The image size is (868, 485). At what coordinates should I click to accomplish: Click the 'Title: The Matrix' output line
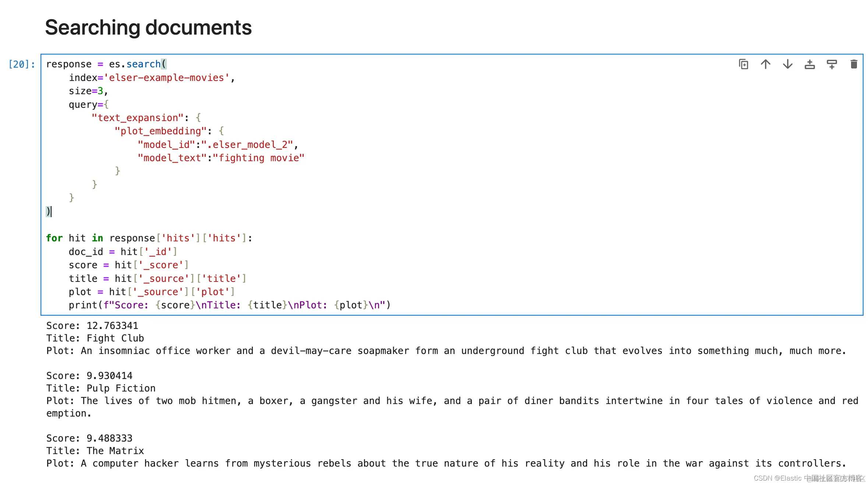[95, 451]
